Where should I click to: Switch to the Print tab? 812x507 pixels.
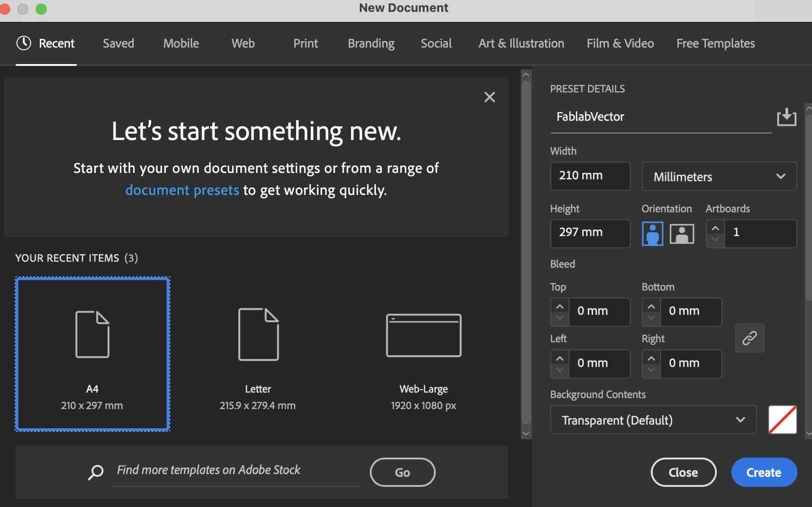click(x=305, y=43)
